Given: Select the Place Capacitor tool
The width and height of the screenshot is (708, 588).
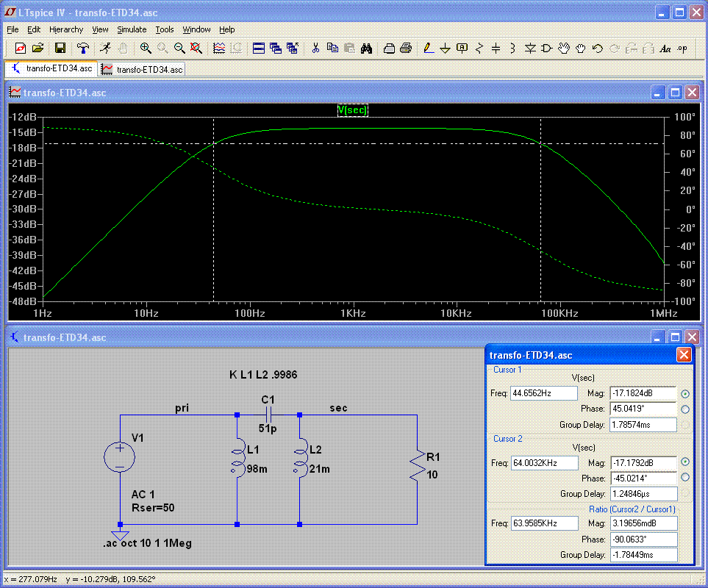Looking at the screenshot, I should click(x=496, y=49).
